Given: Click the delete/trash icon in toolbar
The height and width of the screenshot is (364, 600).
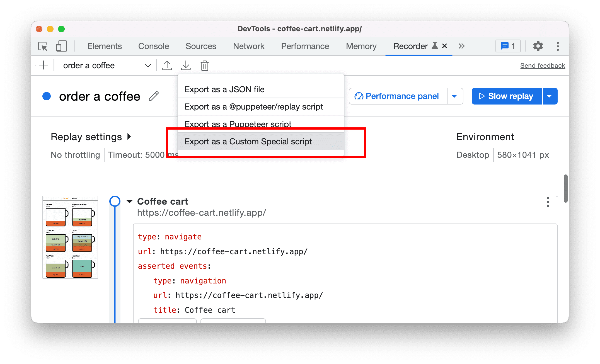Looking at the screenshot, I should click(205, 65).
